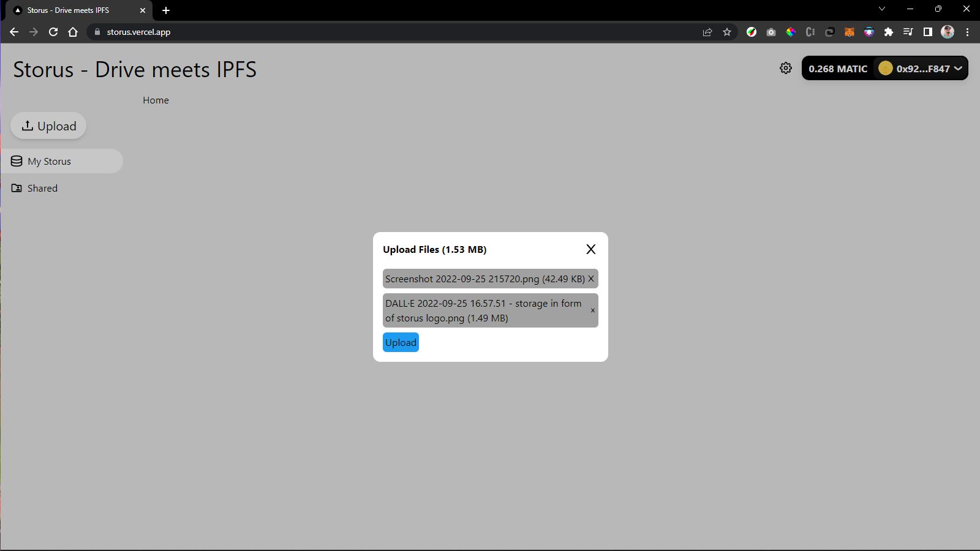The height and width of the screenshot is (551, 980).
Task: Open the camera screenshot extension
Action: [x=771, y=32]
